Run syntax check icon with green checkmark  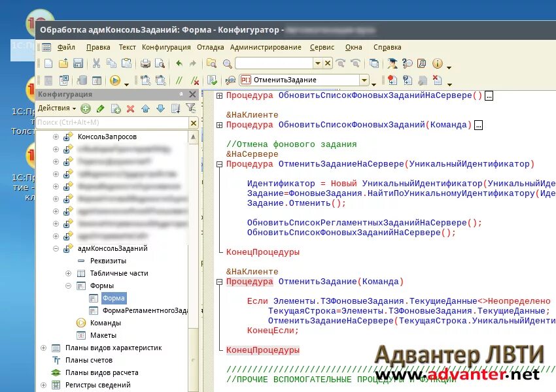click(213, 80)
